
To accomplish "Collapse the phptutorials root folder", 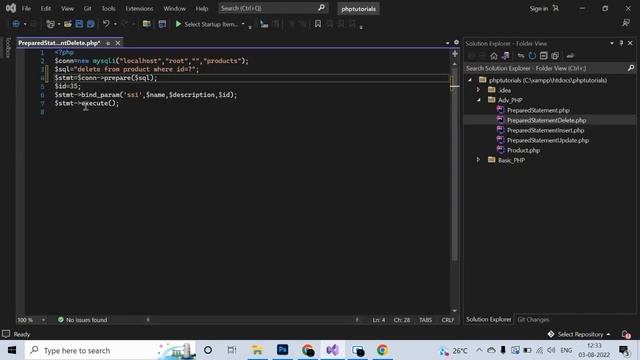I will click(470, 80).
